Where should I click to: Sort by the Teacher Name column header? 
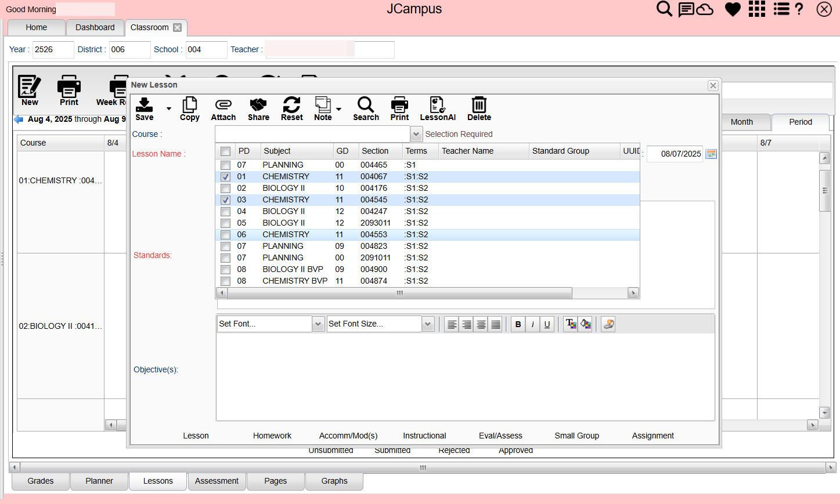(484, 151)
